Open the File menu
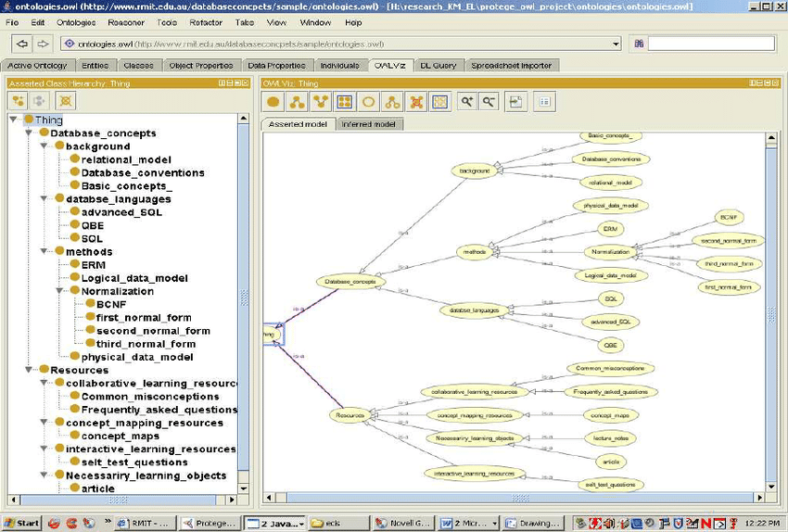The height and width of the screenshot is (532, 788). (x=12, y=22)
